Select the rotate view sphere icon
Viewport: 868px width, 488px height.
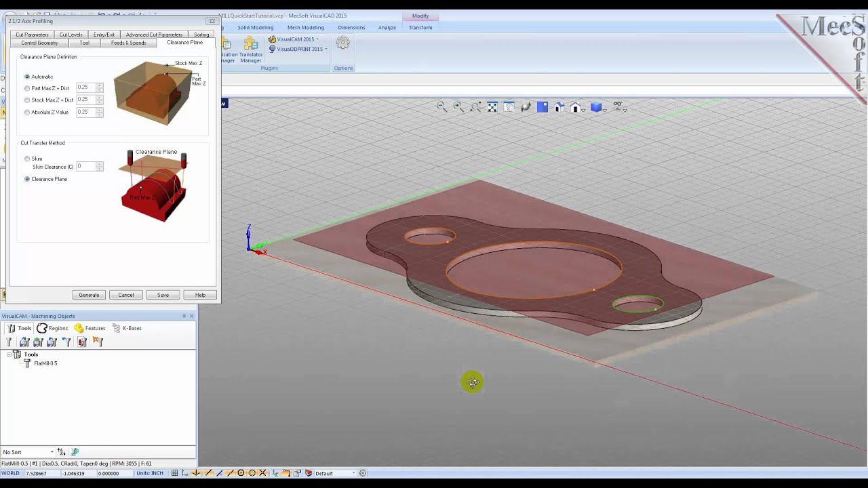(x=526, y=107)
